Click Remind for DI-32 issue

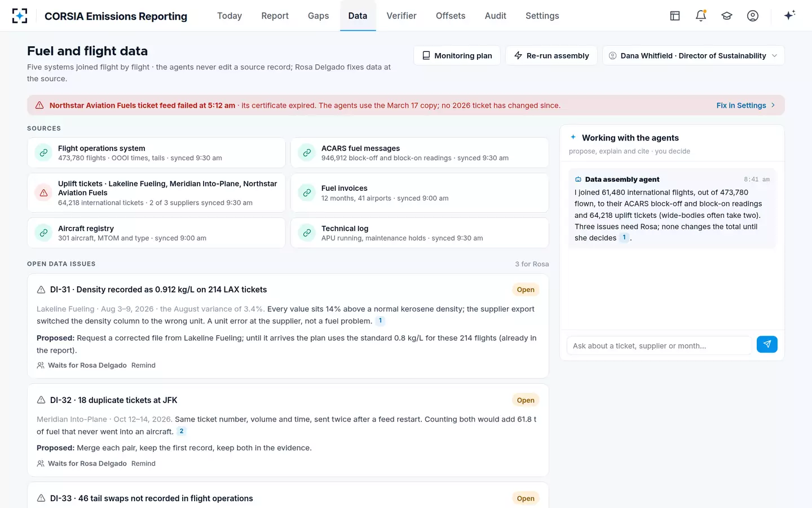(x=143, y=463)
